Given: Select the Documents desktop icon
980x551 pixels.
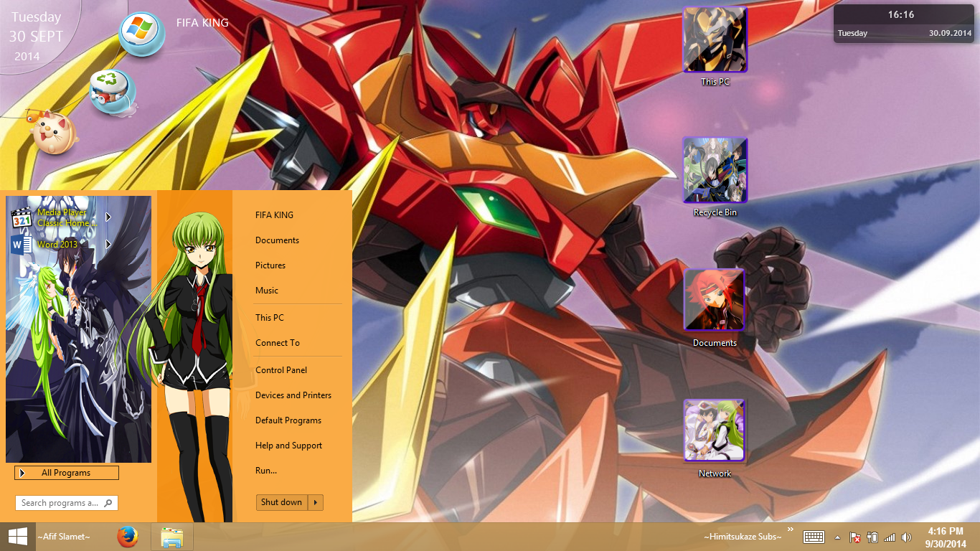Looking at the screenshot, I should (x=715, y=308).
